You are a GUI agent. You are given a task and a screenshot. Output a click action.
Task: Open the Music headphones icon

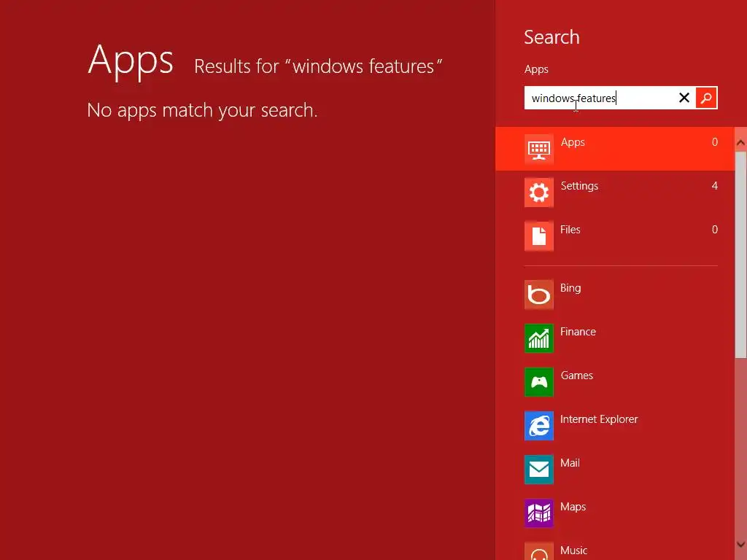pyautogui.click(x=539, y=551)
